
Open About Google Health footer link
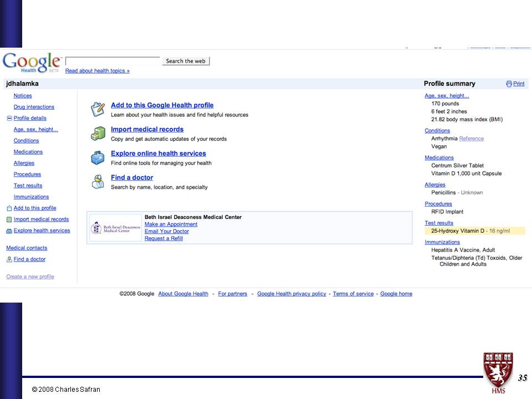click(x=183, y=294)
